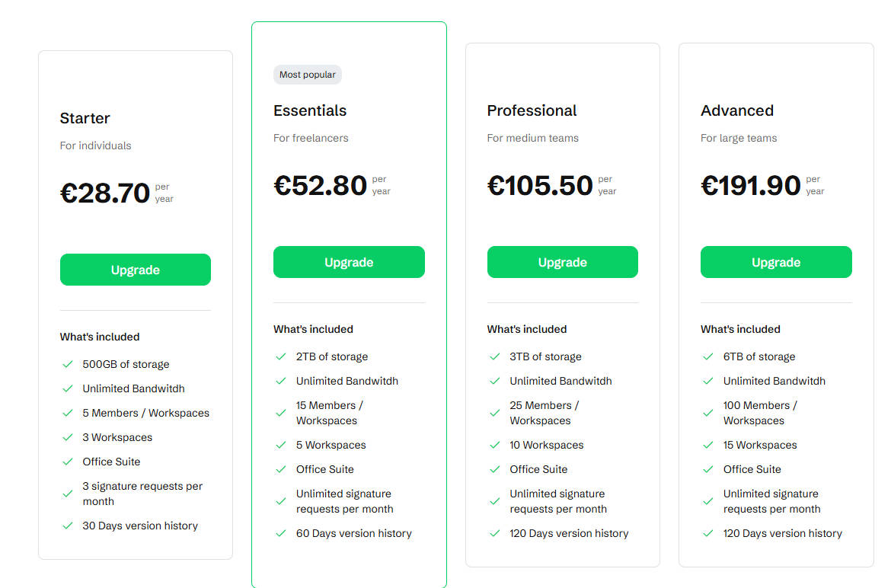Image resolution: width=891 pixels, height=588 pixels.
Task: Click checkmark beside 10 Workspaces
Action: [494, 445]
